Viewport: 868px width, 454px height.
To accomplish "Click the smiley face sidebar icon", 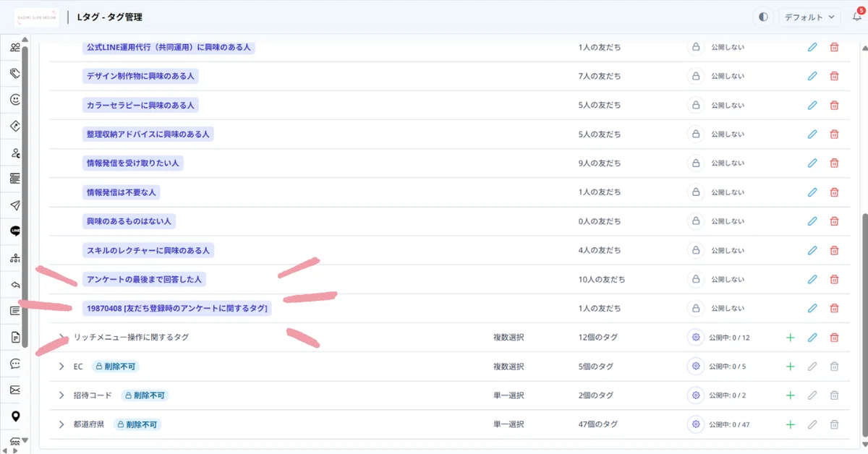I will pos(15,100).
